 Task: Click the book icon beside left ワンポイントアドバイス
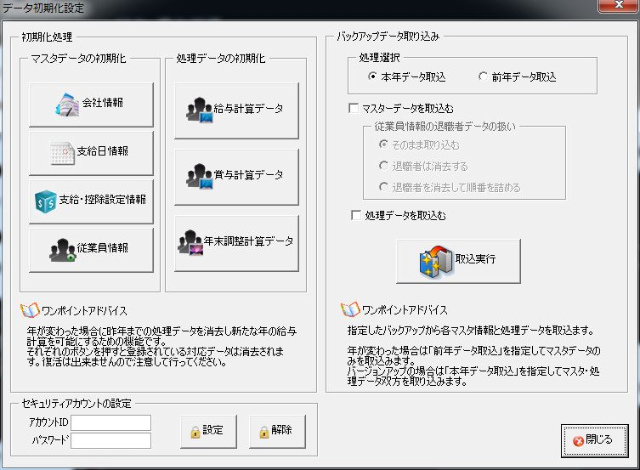(30, 310)
